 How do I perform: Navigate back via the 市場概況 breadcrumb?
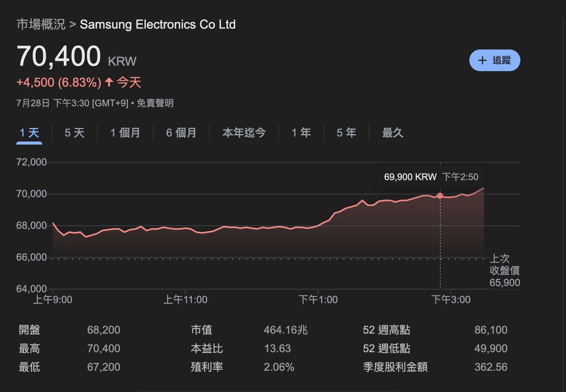[41, 24]
